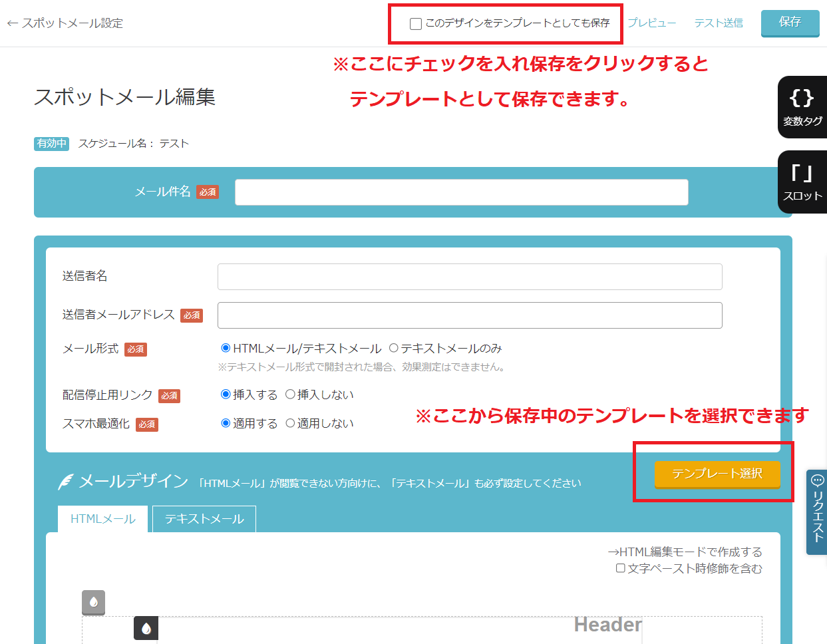Switch to the HTMLメール tab
Viewport: 827px width, 644px height.
[x=103, y=519]
